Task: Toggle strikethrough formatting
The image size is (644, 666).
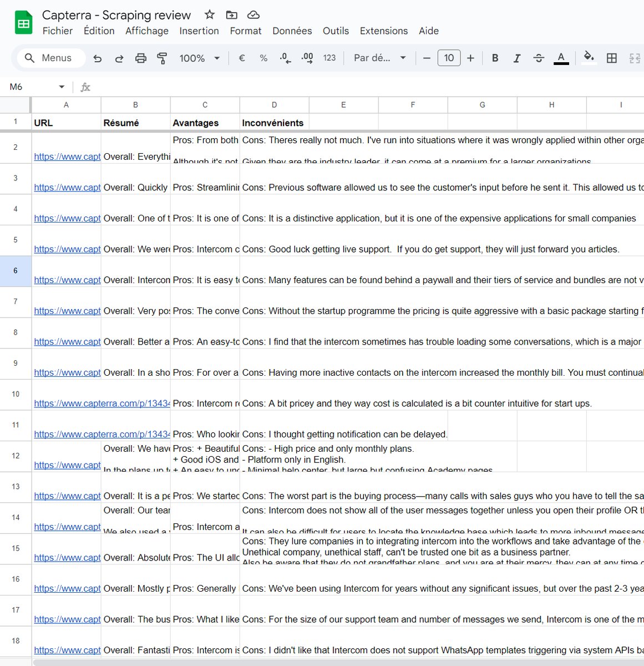Action: click(x=539, y=58)
